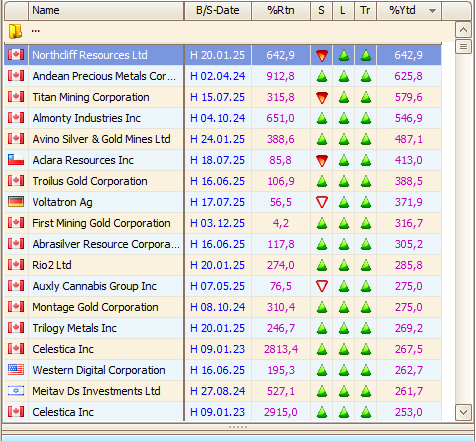The width and height of the screenshot is (476, 441).
Task: Sort by the S column header
Action: pos(321,11)
